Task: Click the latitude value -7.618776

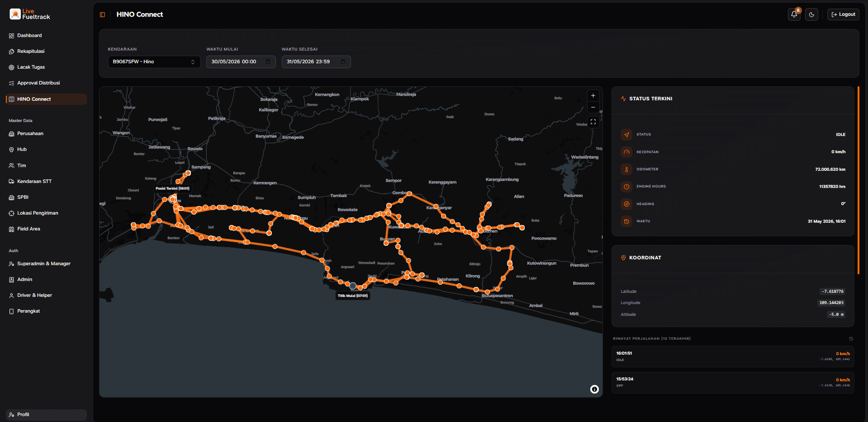Action: pyautogui.click(x=833, y=291)
